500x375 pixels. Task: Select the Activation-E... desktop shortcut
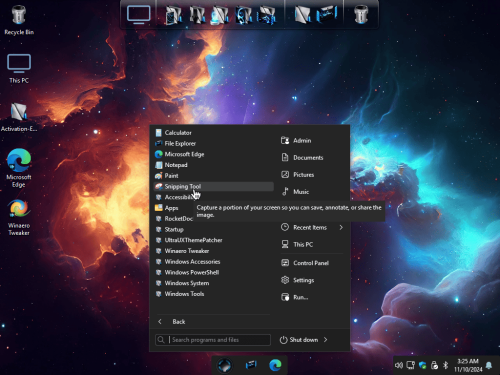19,117
